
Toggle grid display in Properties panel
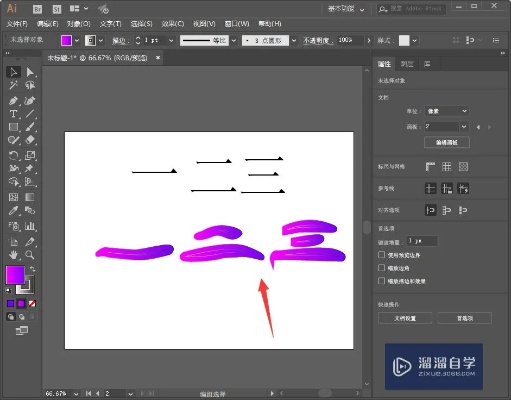coord(447,166)
